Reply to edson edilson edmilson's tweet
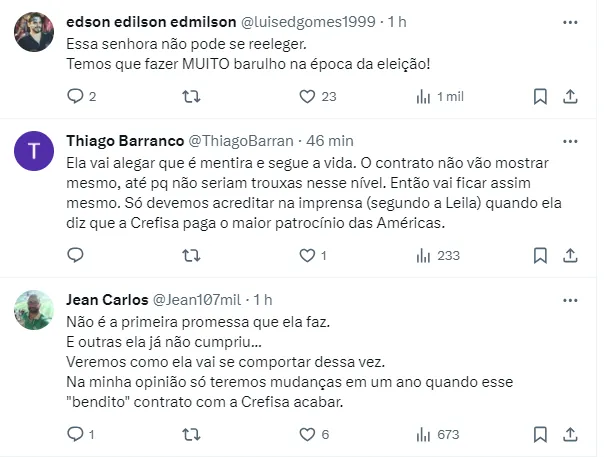604x457 pixels. tap(76, 96)
